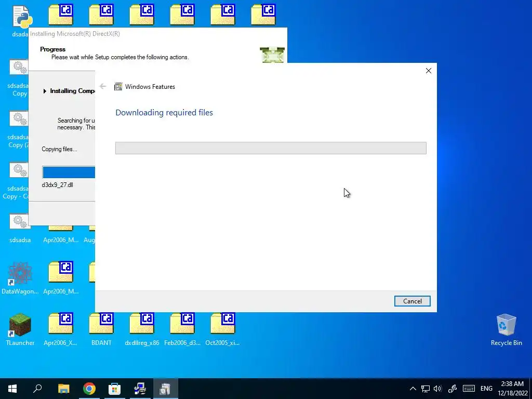Image resolution: width=532 pixels, height=399 pixels.
Task: Click the back arrow in Windows Features
Action: click(103, 87)
